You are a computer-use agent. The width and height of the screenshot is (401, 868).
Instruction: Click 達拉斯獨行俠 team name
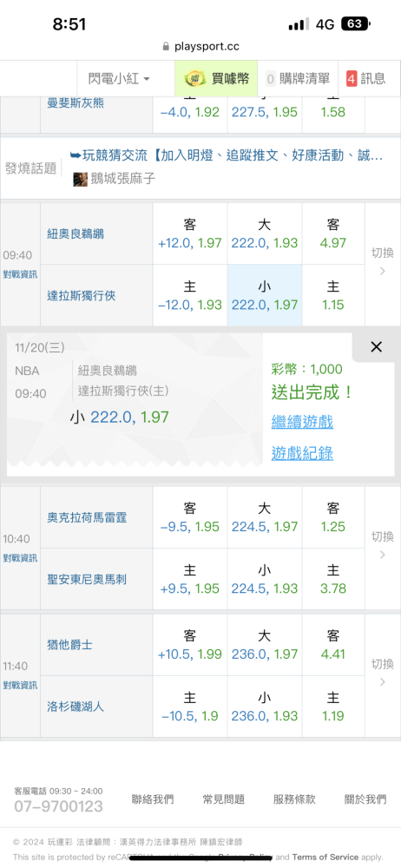point(81,296)
